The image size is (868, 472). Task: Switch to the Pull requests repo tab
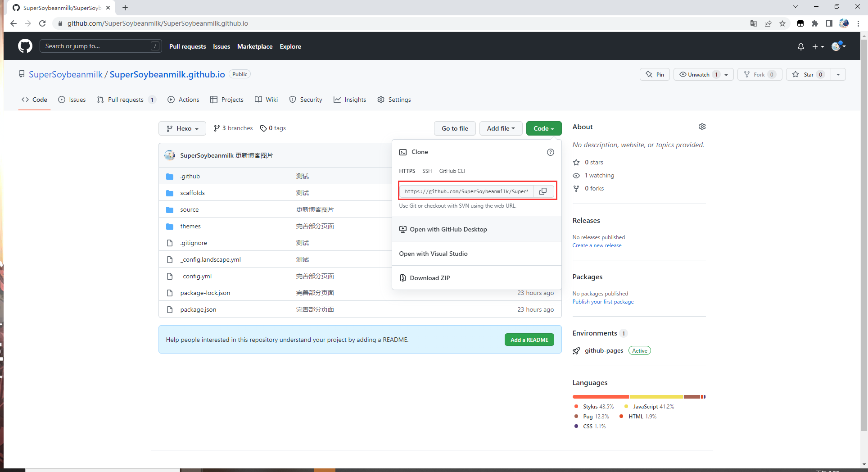(127, 100)
